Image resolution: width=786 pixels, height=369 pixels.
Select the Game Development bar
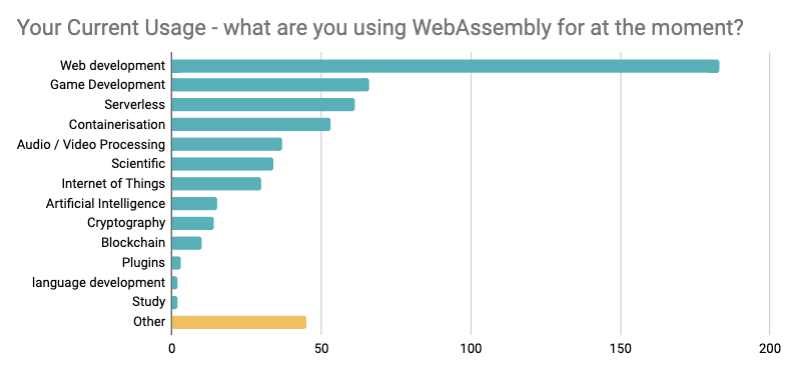[x=270, y=85]
